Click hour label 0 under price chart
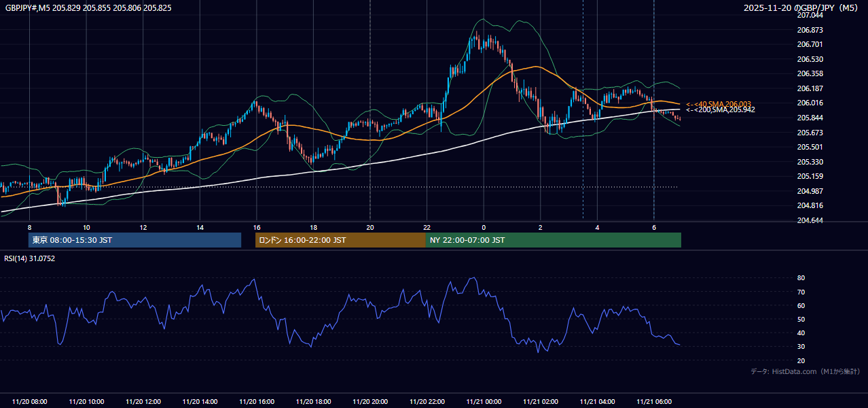Viewport: 868px width, 408px height. [x=484, y=227]
